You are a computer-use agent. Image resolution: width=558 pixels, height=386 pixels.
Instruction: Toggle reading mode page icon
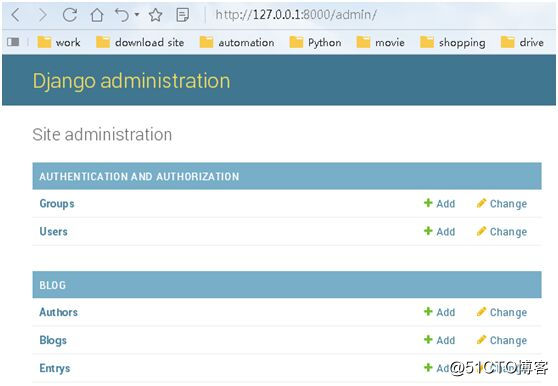(x=183, y=15)
